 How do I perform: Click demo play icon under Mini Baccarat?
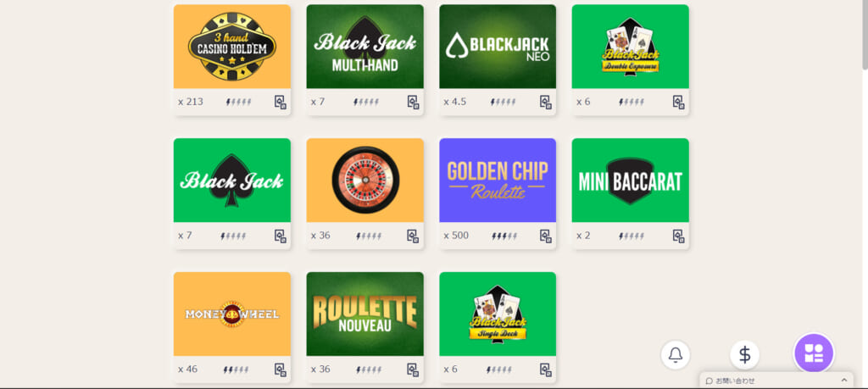(679, 236)
